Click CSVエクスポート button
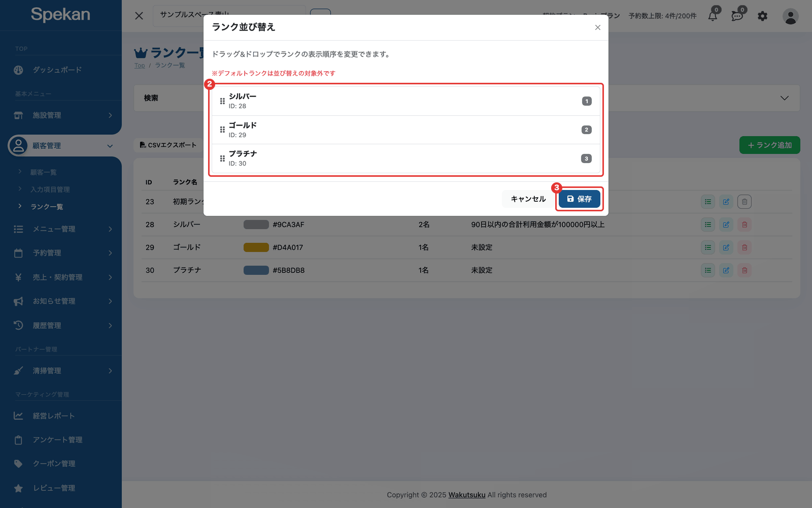 pos(168,145)
